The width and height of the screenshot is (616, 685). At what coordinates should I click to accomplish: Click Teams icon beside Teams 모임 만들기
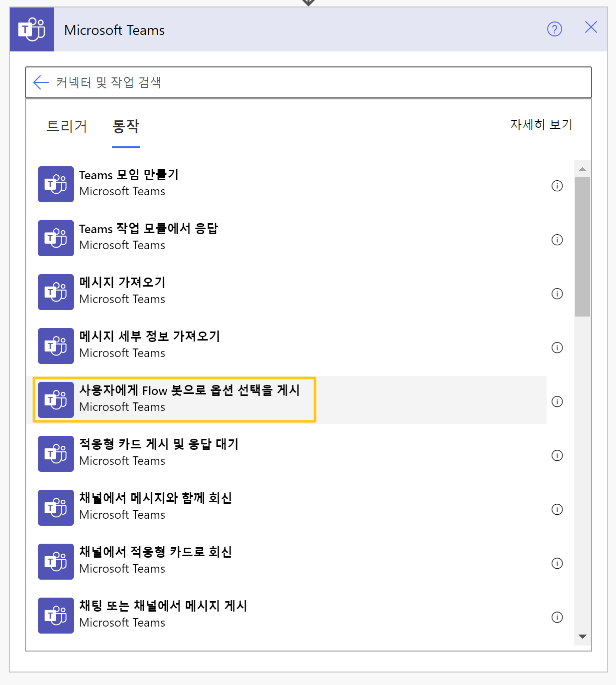(x=56, y=184)
